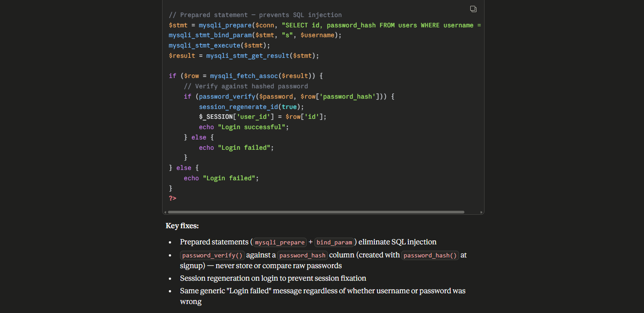The width and height of the screenshot is (644, 313).
Task: Click the session regeneration bullet point
Action: [273, 278]
